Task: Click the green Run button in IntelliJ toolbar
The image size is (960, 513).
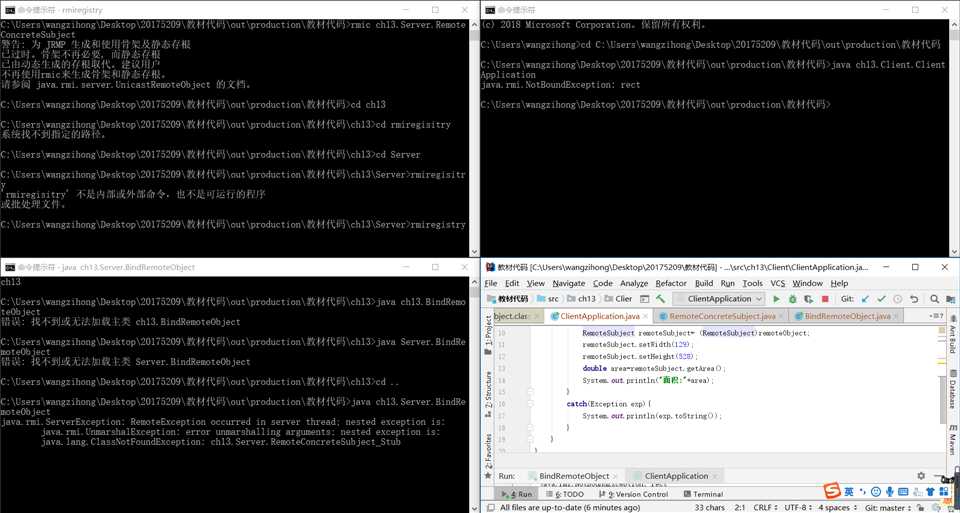Action: pos(776,299)
